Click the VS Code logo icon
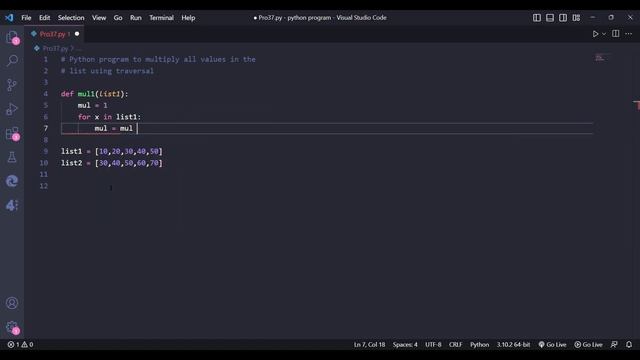This screenshot has width=640, height=360. click(9, 18)
